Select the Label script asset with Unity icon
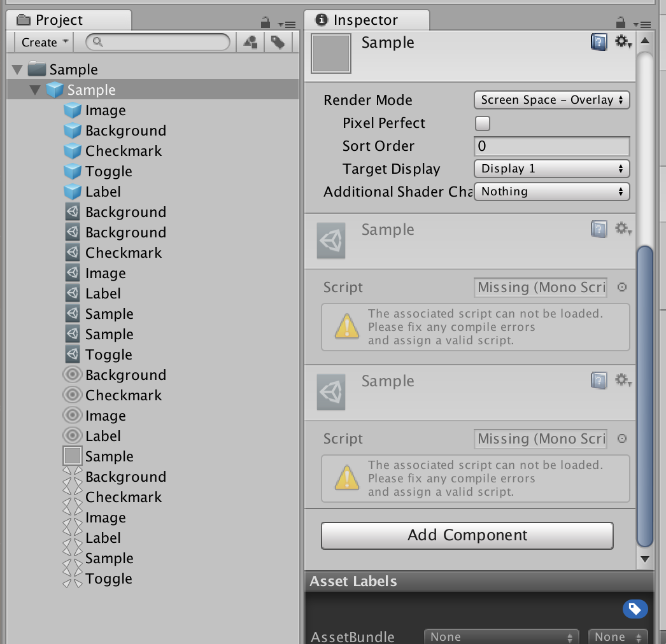Screen dimensions: 666x644 tap(93, 293)
